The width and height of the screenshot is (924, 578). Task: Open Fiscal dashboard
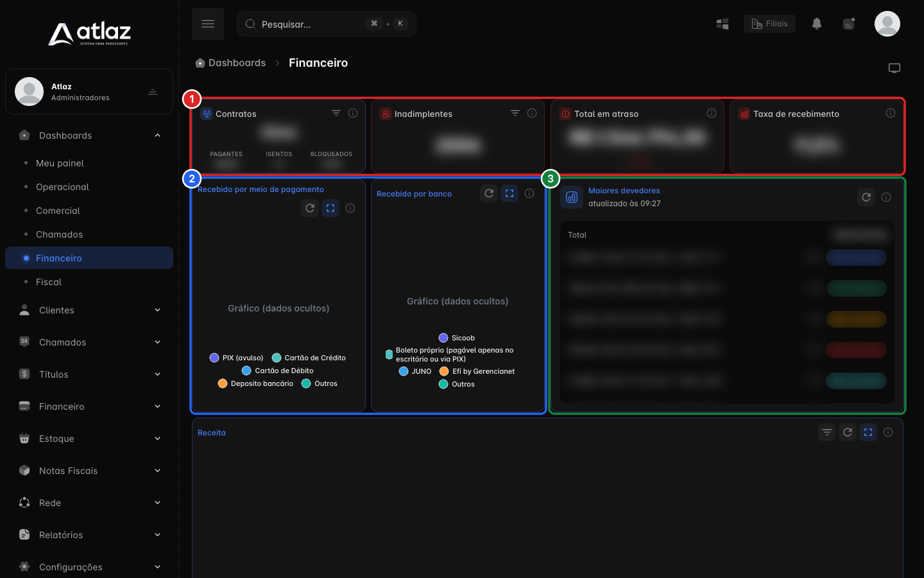pyautogui.click(x=89, y=282)
